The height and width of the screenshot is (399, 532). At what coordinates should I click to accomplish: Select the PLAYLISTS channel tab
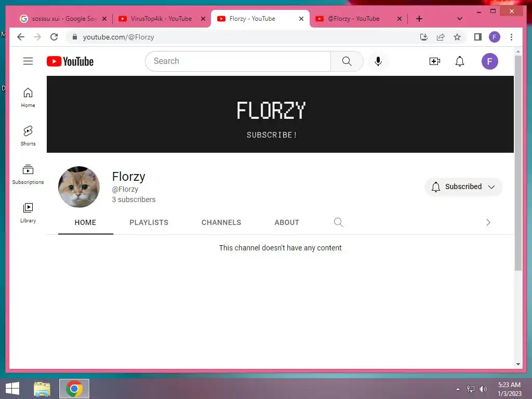pyautogui.click(x=149, y=222)
